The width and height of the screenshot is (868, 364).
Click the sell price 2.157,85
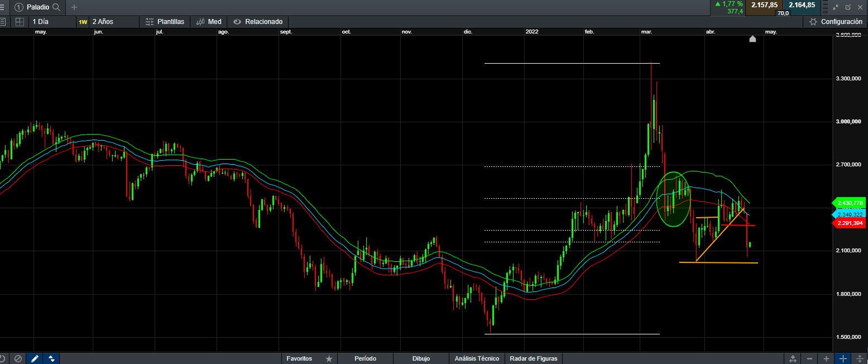click(764, 5)
